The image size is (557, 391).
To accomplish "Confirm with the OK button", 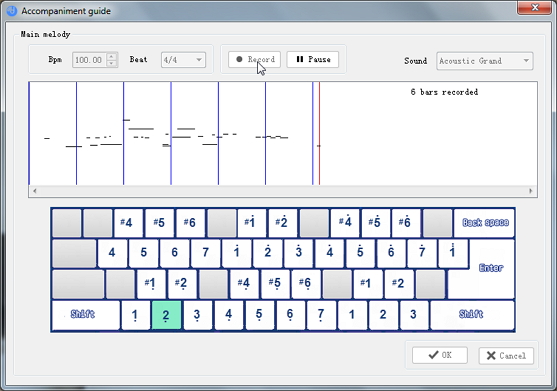I will 440,355.
